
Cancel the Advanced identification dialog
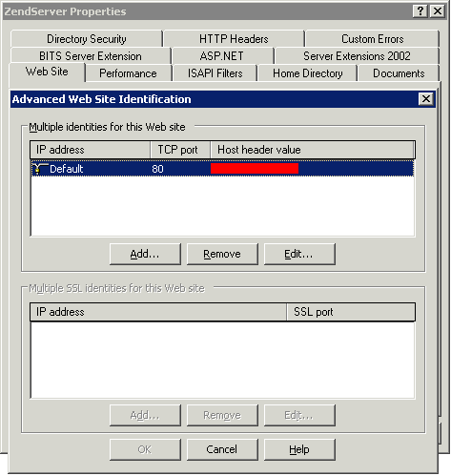coord(222,449)
